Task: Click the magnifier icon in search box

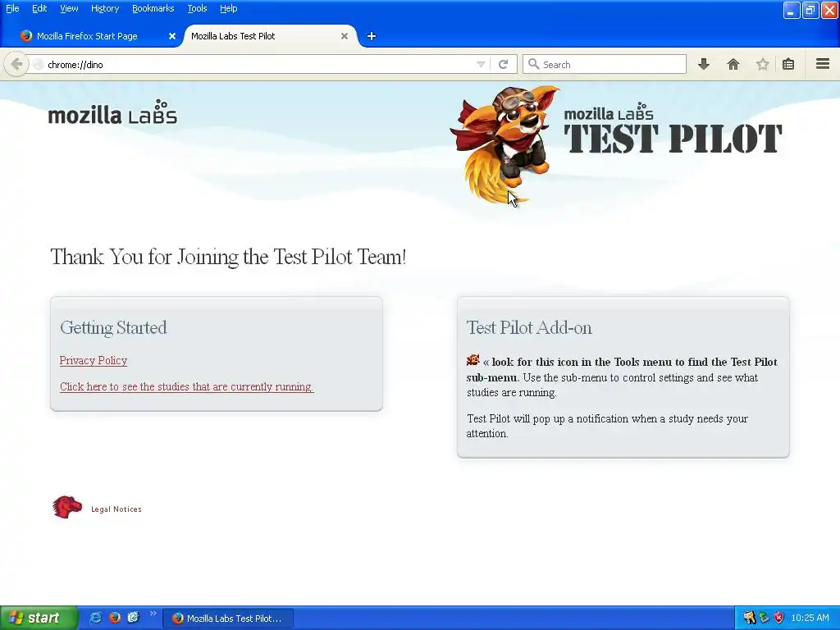Action: tap(533, 64)
